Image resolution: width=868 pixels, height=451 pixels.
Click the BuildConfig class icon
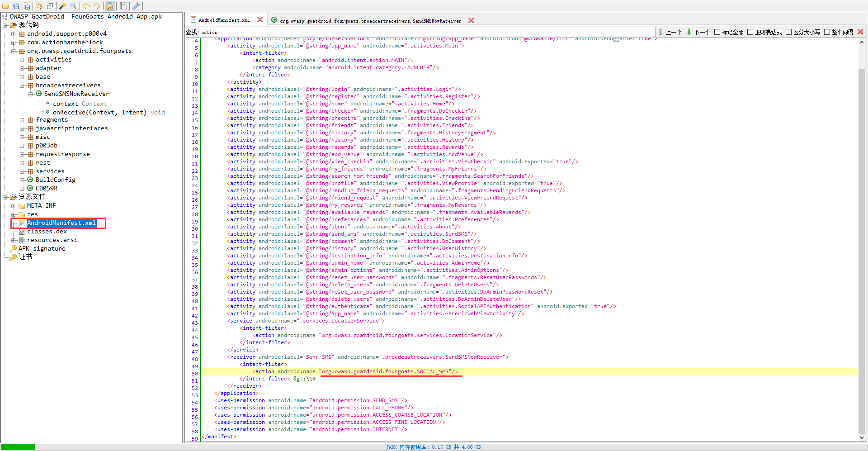click(30, 180)
